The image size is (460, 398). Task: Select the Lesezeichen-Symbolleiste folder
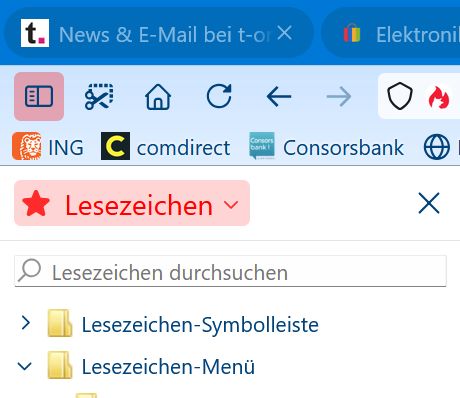click(184, 324)
